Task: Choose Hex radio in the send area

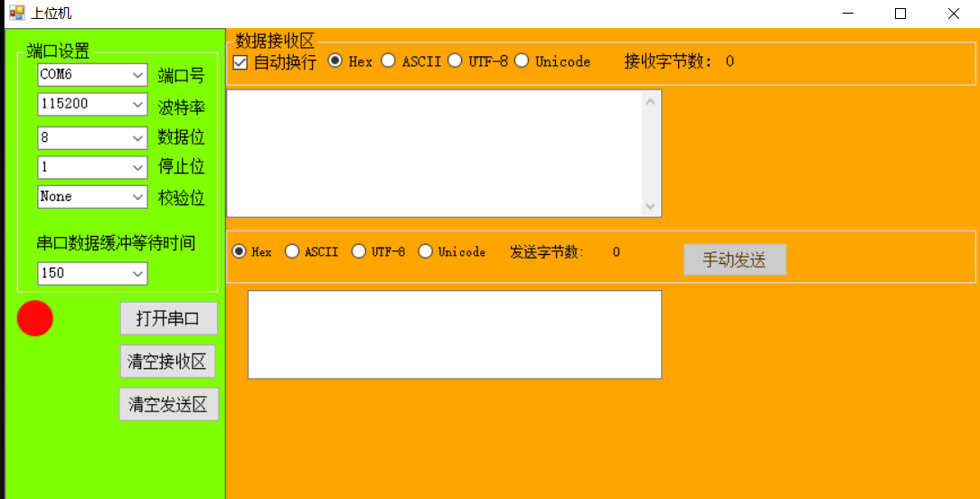Action: (x=239, y=251)
